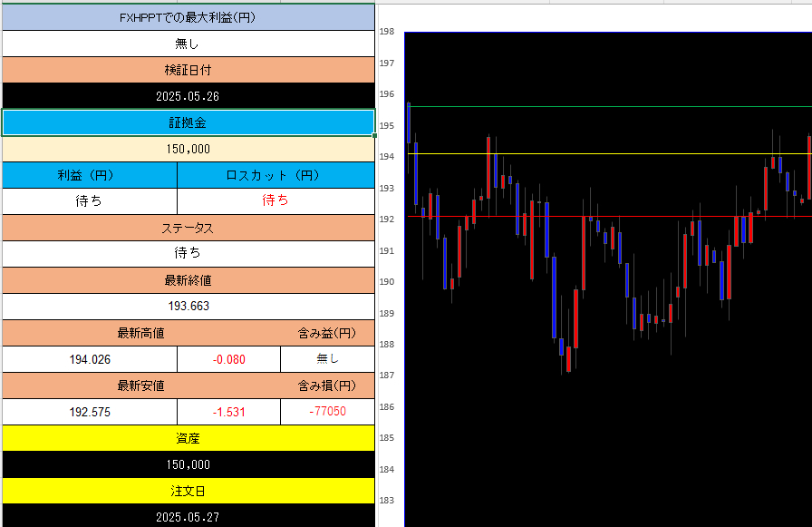Click the chart axis label 187

[x=387, y=376]
